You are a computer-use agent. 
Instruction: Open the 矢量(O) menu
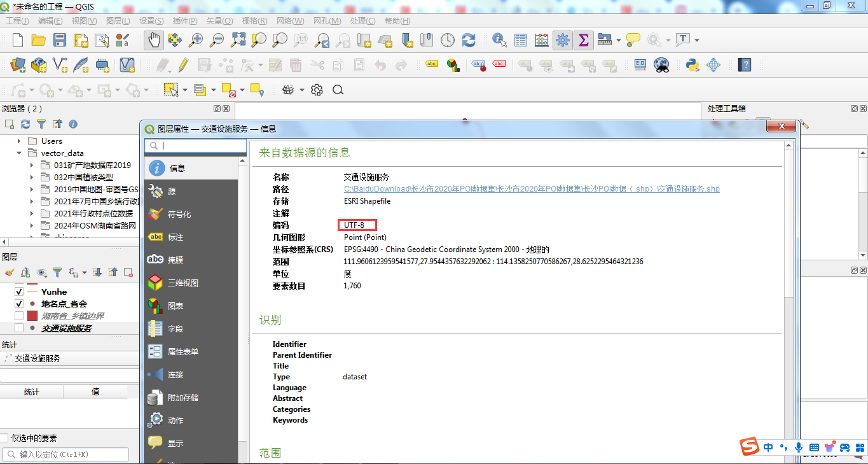(219, 20)
